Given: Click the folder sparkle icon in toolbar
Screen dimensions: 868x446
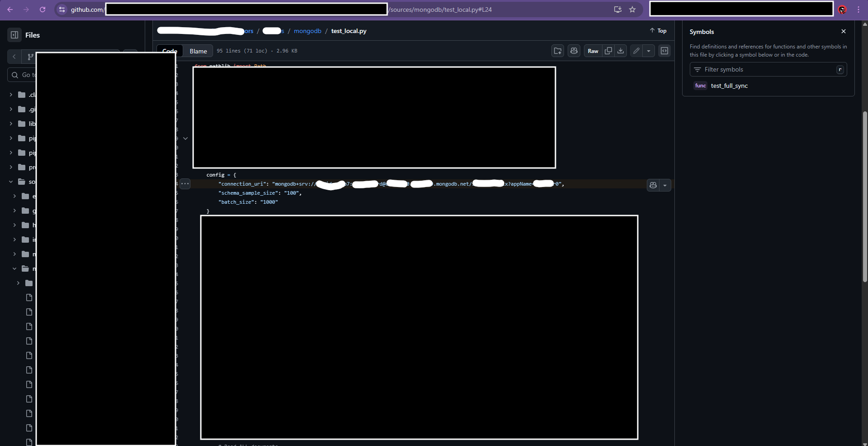Looking at the screenshot, I should click(x=558, y=51).
